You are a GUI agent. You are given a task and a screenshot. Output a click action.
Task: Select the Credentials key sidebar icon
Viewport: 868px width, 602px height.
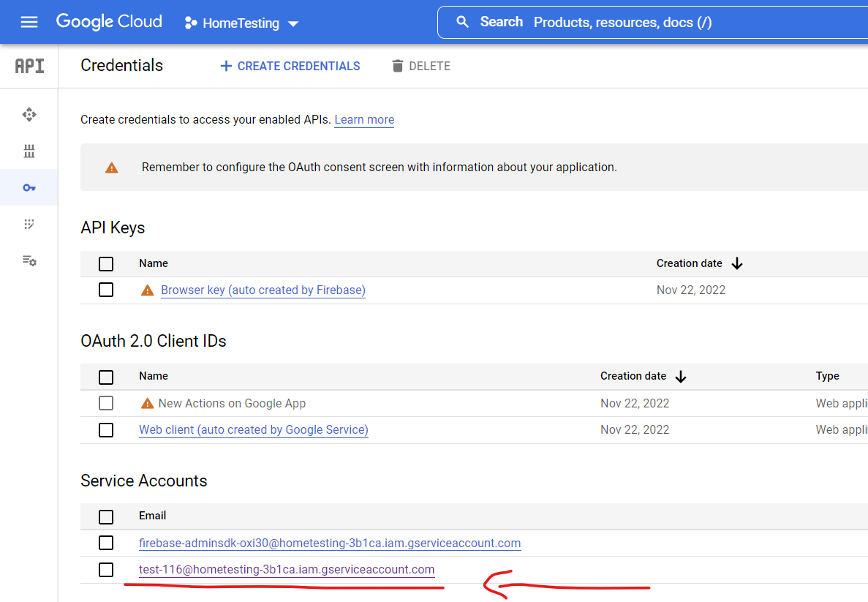coord(29,188)
